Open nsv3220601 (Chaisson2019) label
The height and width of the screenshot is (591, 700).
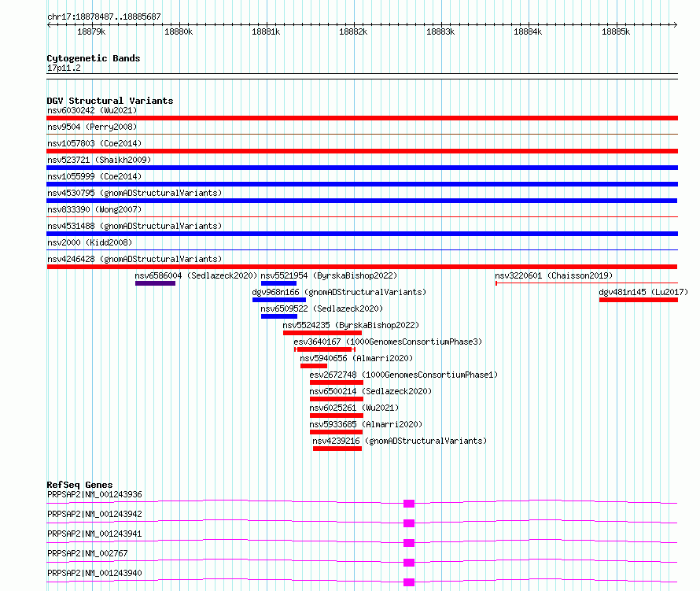pyautogui.click(x=554, y=275)
